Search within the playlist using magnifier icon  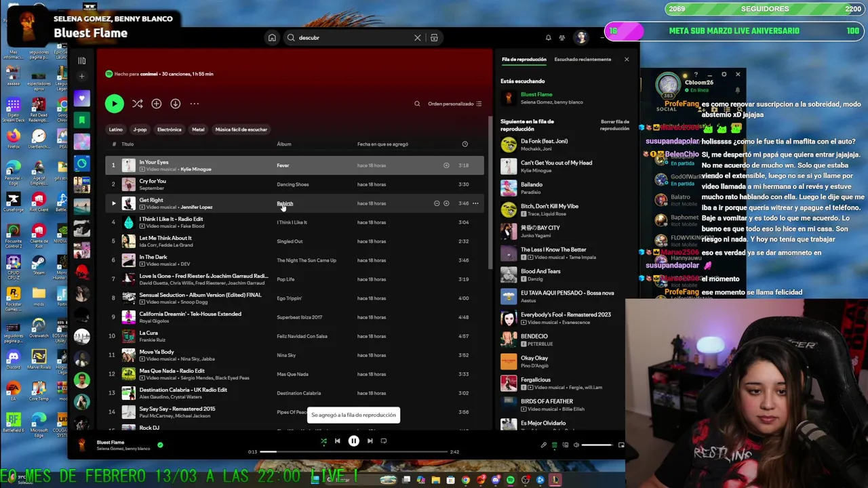click(x=417, y=104)
